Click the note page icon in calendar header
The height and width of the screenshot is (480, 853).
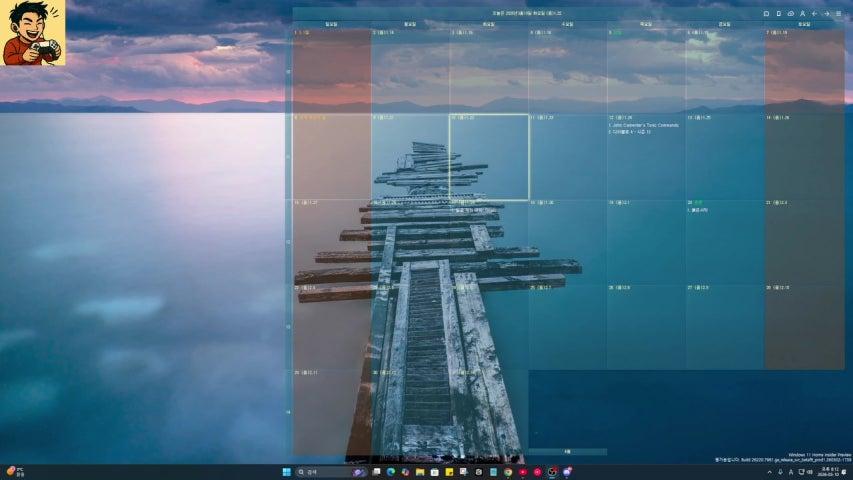(x=778, y=14)
